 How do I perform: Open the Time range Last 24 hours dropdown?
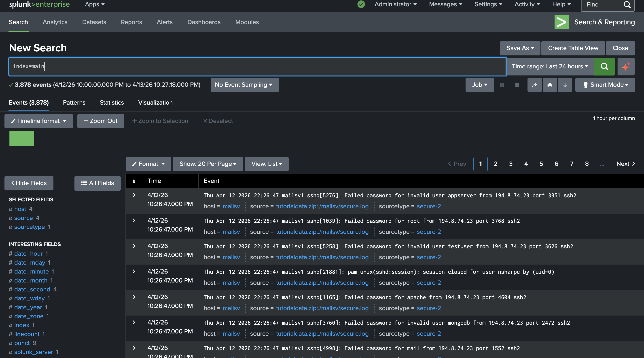[550, 66]
